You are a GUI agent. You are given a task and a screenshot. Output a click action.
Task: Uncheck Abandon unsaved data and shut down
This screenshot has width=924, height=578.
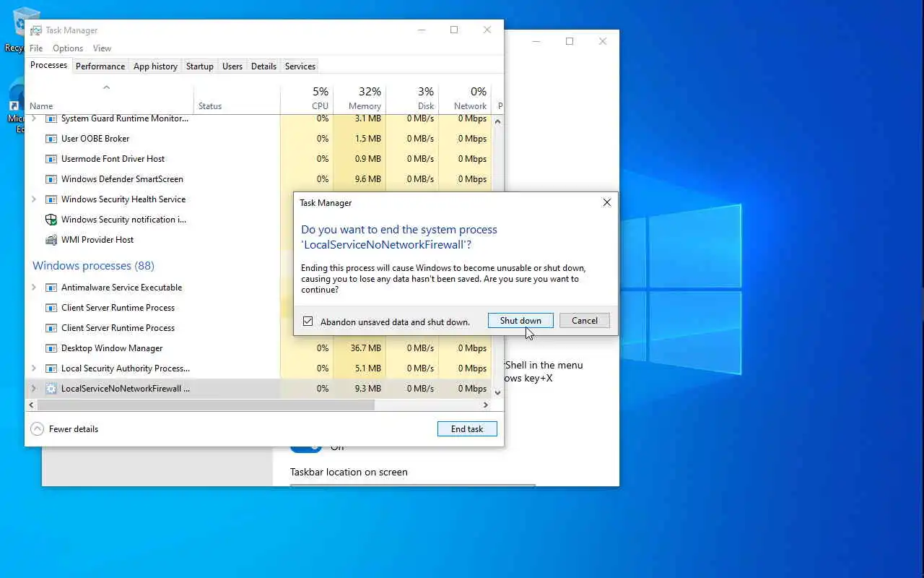pyautogui.click(x=308, y=322)
